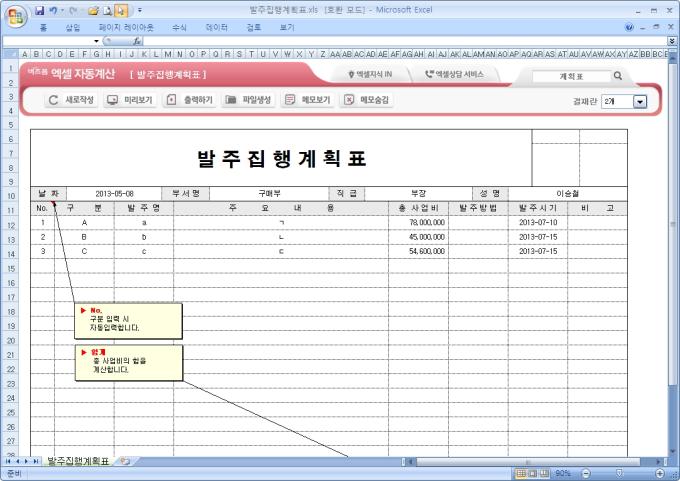680x481 pixels.
Task: Switch to the 수식 ribbon tab
Action: (x=179, y=28)
